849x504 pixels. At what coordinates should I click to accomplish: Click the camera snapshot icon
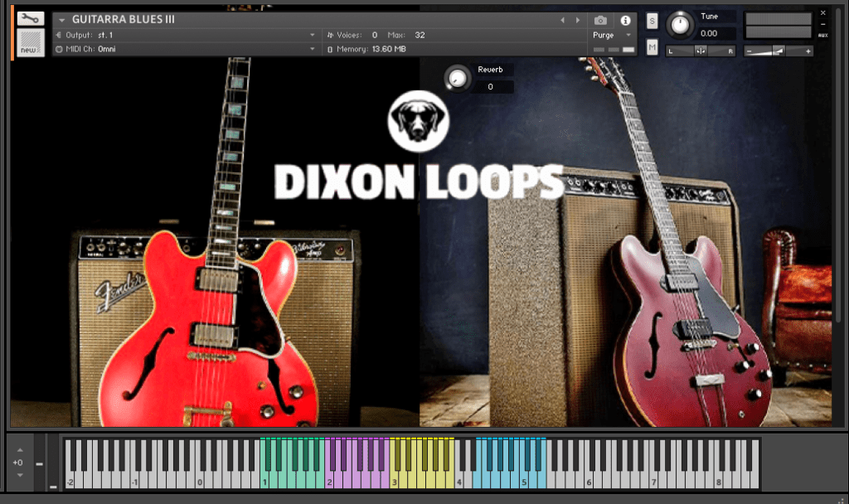pos(600,20)
